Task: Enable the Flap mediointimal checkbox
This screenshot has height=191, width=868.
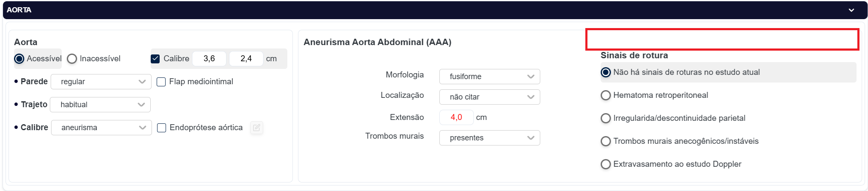Action: coord(161,82)
